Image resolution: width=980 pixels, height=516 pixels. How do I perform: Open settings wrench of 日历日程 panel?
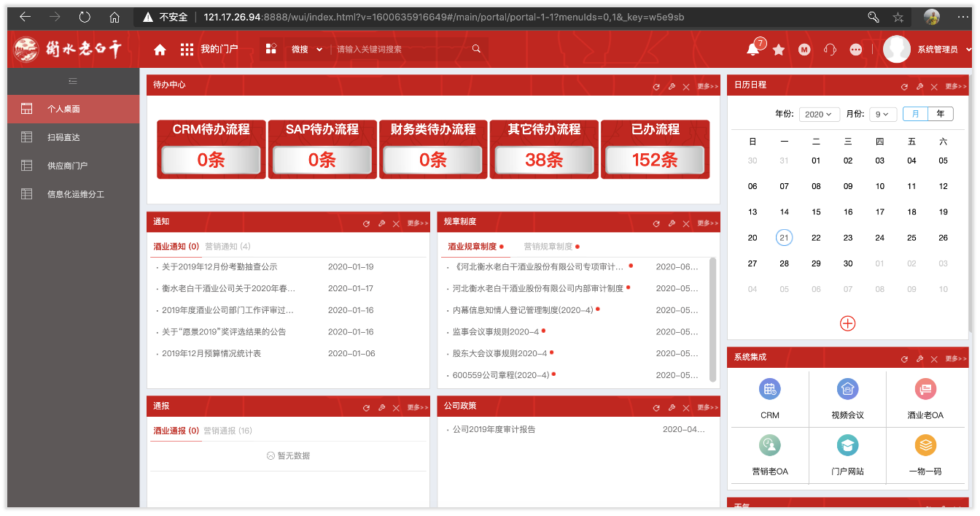pos(919,87)
